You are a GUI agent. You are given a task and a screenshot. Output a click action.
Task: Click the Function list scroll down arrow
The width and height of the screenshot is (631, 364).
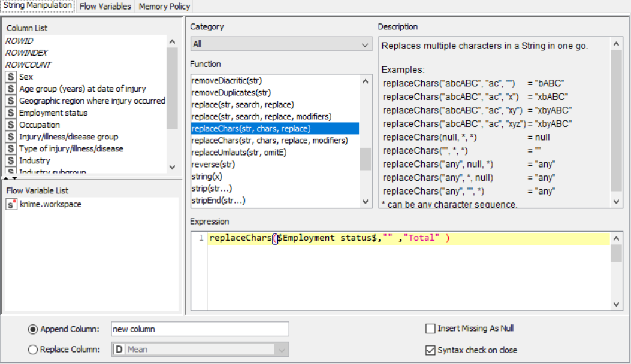point(365,202)
